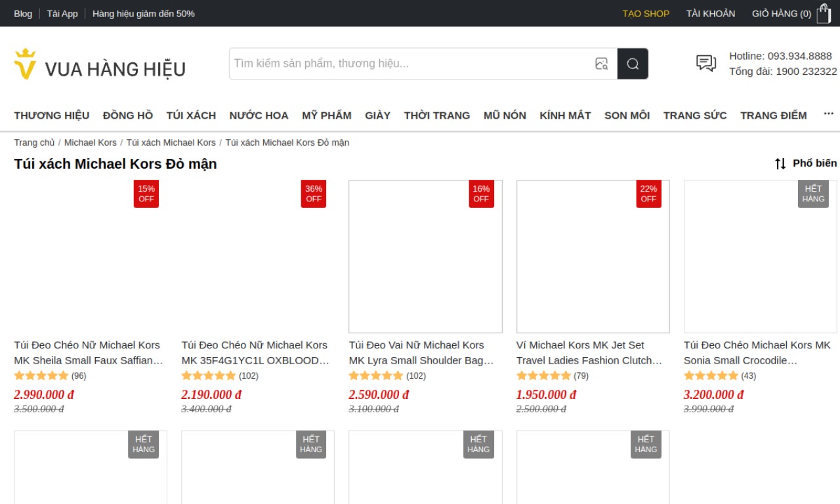The width and height of the screenshot is (840, 504).
Task: Open the ĐỒNG HỒ category
Action: [128, 115]
